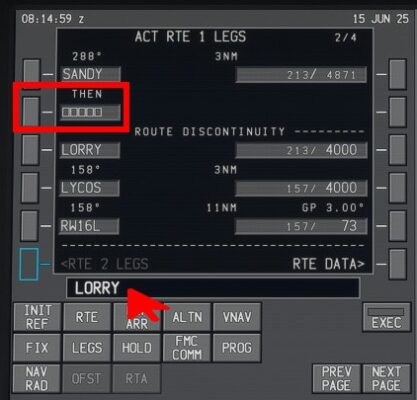Activate the EXEC key
The image size is (417, 400).
click(387, 318)
